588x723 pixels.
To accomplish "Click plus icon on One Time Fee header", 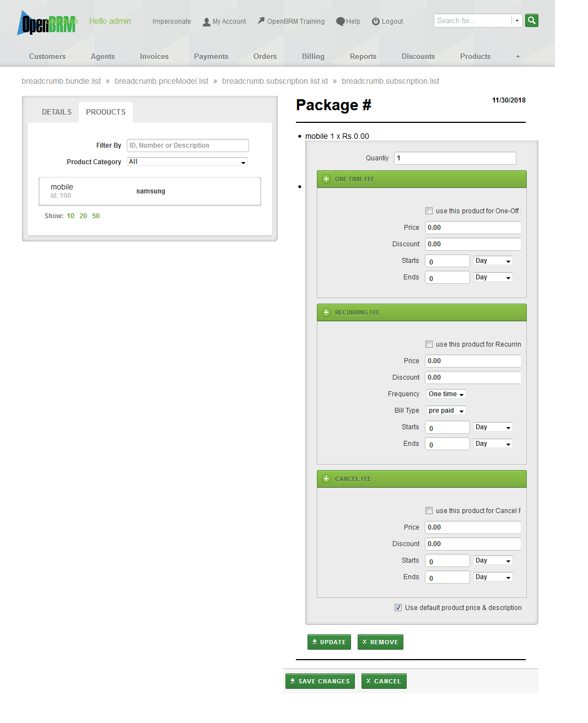I will [x=326, y=179].
